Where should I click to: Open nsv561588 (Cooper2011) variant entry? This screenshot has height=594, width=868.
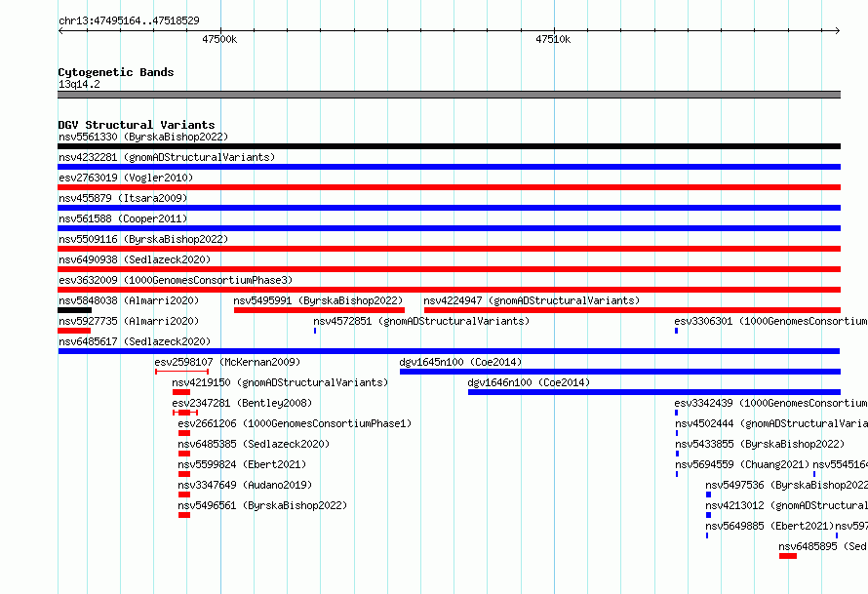(123, 218)
